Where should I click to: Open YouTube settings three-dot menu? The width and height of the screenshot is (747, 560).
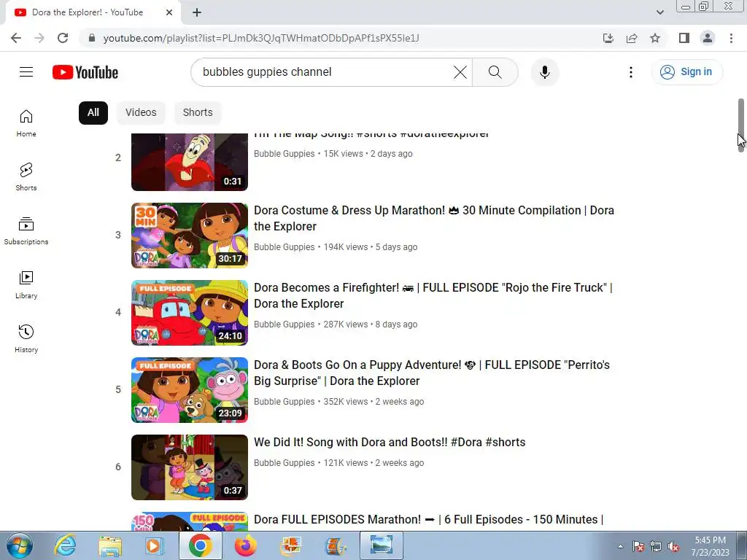tap(631, 72)
